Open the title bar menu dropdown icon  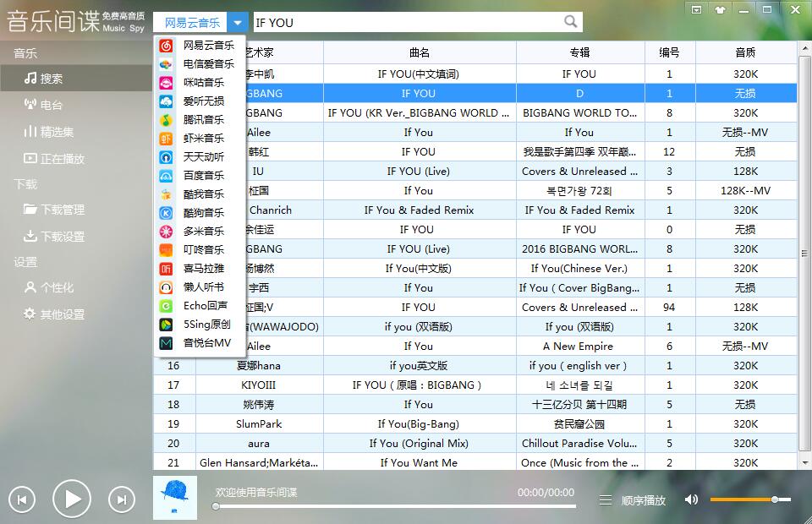[696, 9]
